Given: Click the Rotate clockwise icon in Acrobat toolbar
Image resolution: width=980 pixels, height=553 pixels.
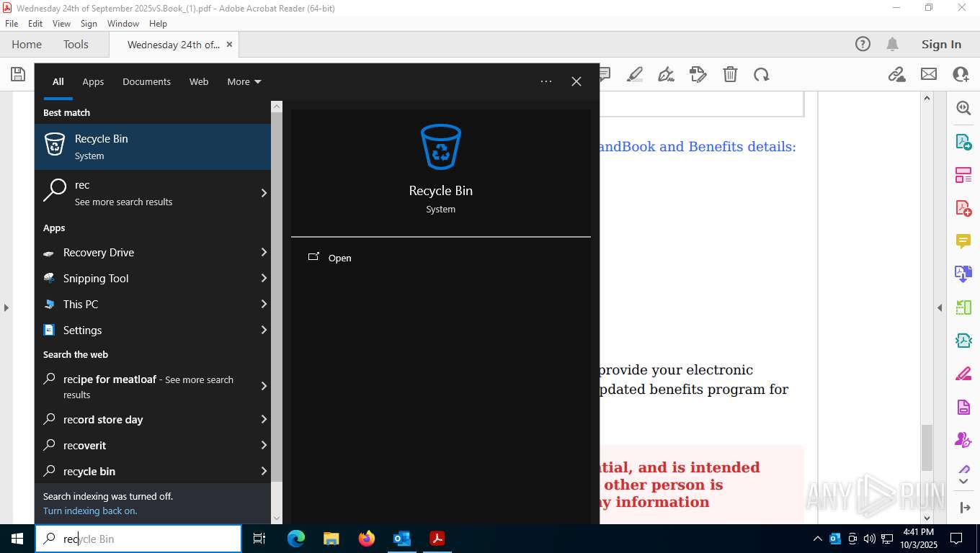Looking at the screenshot, I should coord(762,74).
